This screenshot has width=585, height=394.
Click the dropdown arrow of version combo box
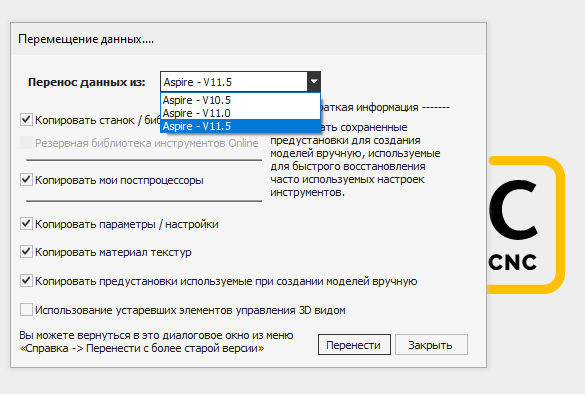click(314, 82)
